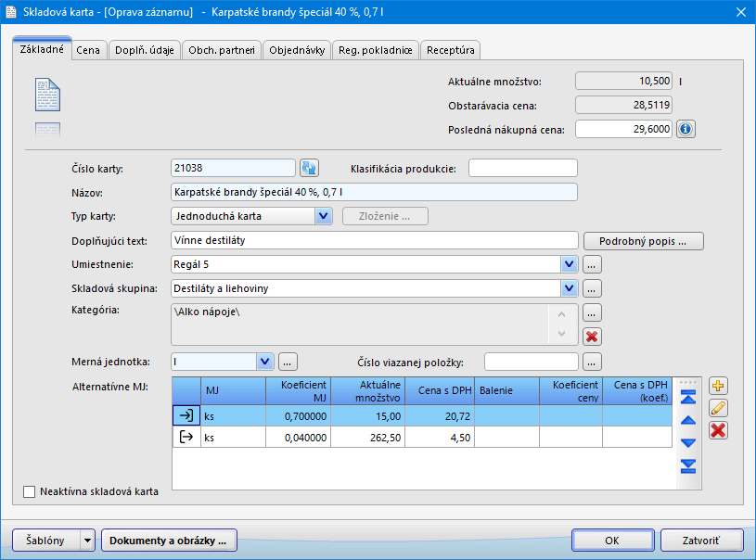Viewport: 756px width, 560px height.
Task: Open the Receptúra tab
Action: click(450, 50)
